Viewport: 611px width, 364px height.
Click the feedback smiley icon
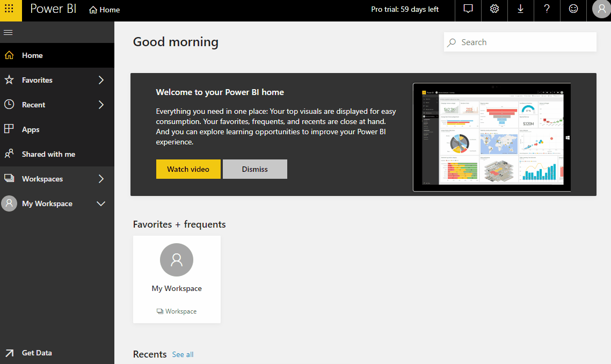(573, 10)
